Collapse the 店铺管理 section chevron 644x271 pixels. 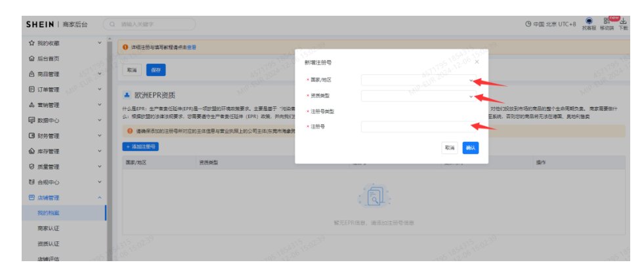click(99, 198)
